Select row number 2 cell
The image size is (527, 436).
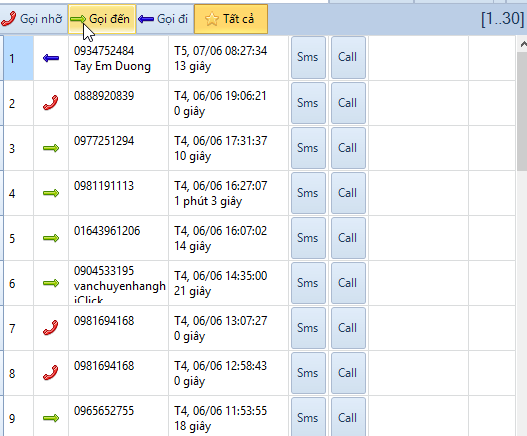tap(18, 103)
